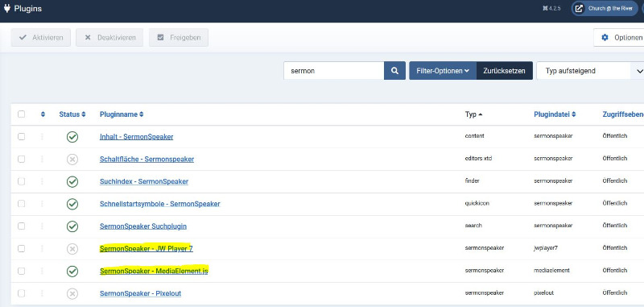Open Schnellstartsymbole - SermonSpeaker plugin link
The height and width of the screenshot is (307, 644).
(159, 204)
